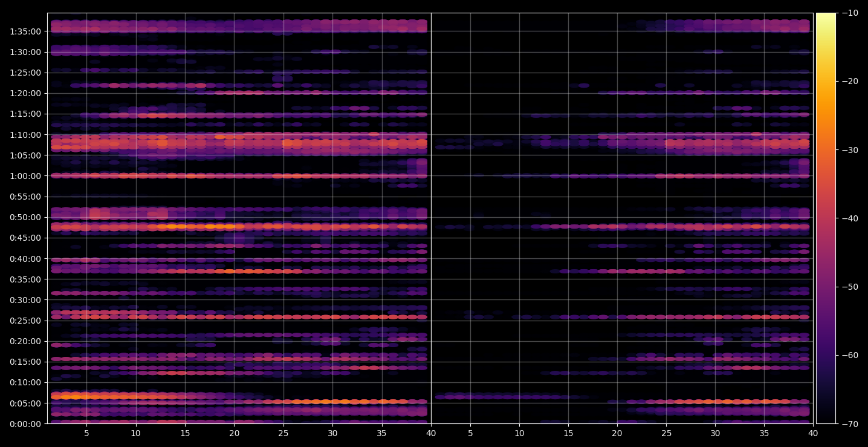868x447 pixels.
Task: Click the 0:50:00 y-axis label
Action: point(25,217)
